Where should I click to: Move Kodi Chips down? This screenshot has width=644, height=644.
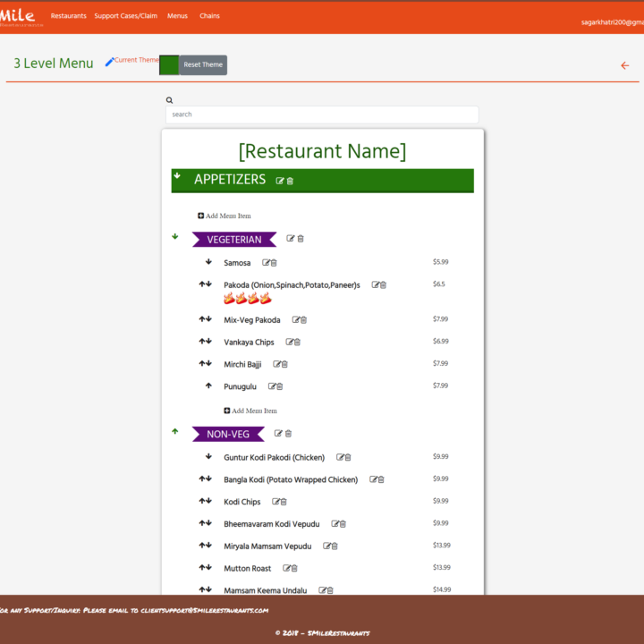[x=209, y=501]
